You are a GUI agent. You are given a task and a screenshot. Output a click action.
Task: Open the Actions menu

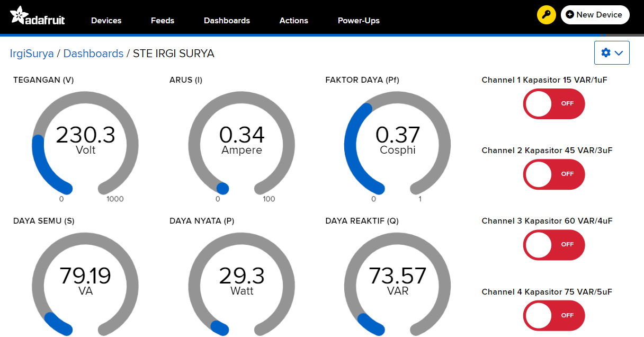293,21
